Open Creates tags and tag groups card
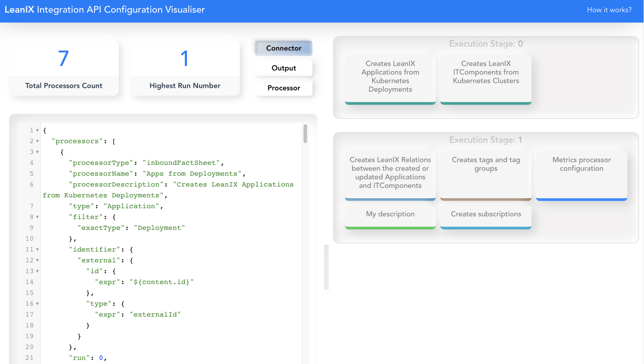 (x=486, y=176)
